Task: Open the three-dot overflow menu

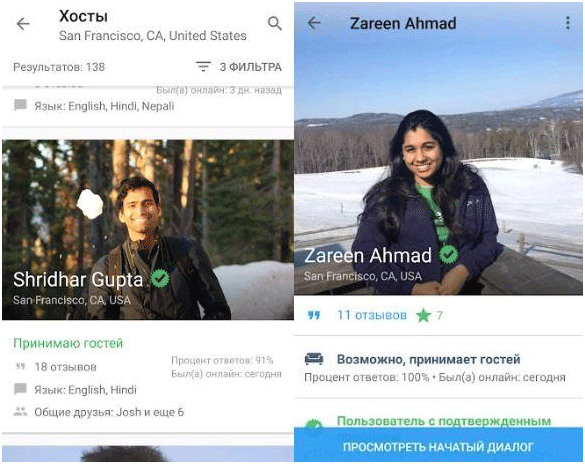Action: click(x=567, y=23)
